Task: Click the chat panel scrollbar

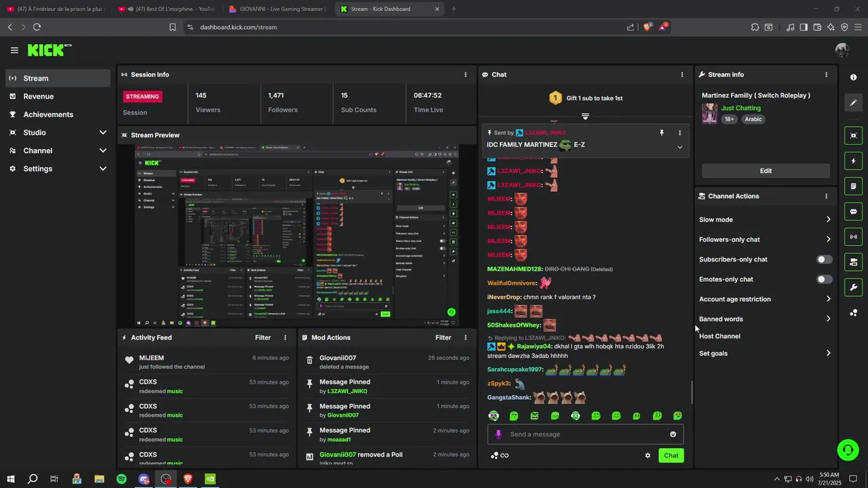Action: coord(691,392)
